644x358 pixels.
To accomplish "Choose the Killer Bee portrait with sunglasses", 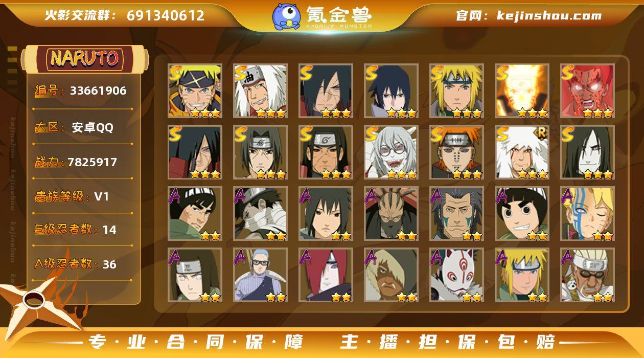I will (x=587, y=275).
